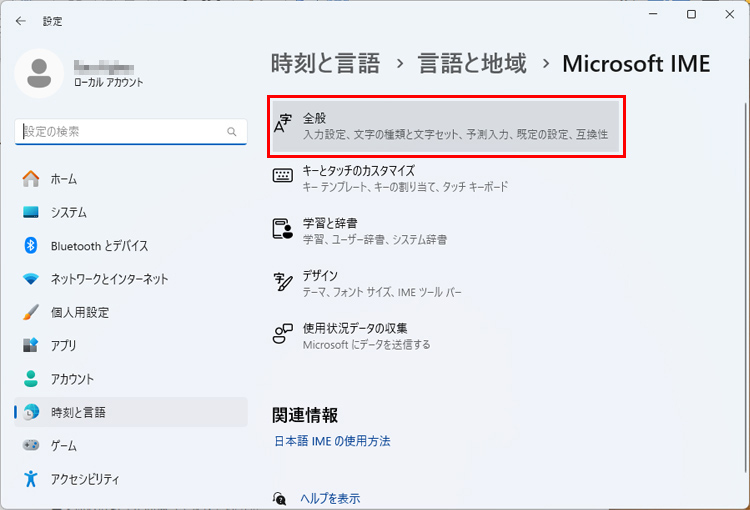Click the キー テンプレート、キーの割り当て description text
Image resolution: width=750 pixels, height=510 pixels.
pos(405,187)
